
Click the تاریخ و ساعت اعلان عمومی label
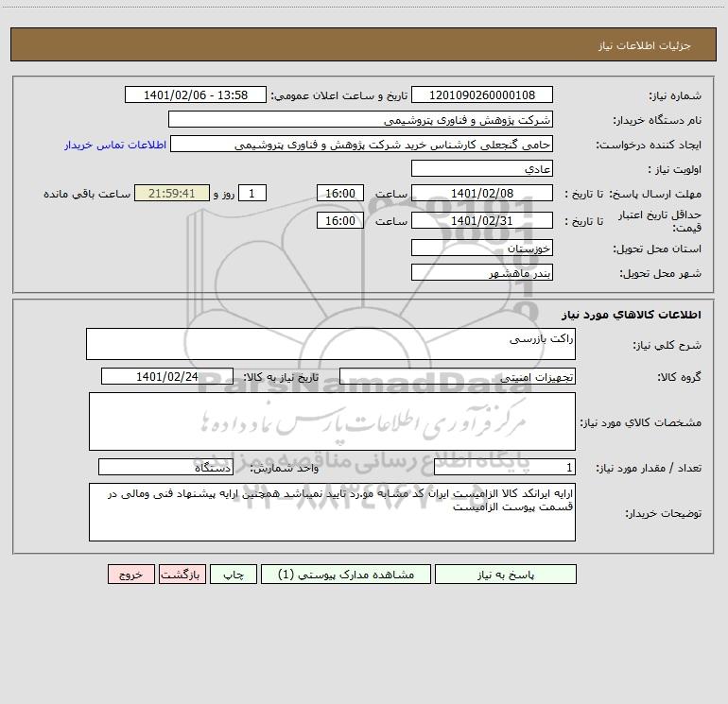coord(339,95)
